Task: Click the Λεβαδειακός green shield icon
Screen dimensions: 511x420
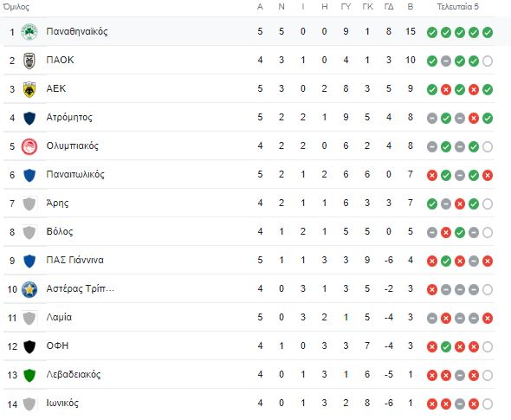Action: pos(29,375)
